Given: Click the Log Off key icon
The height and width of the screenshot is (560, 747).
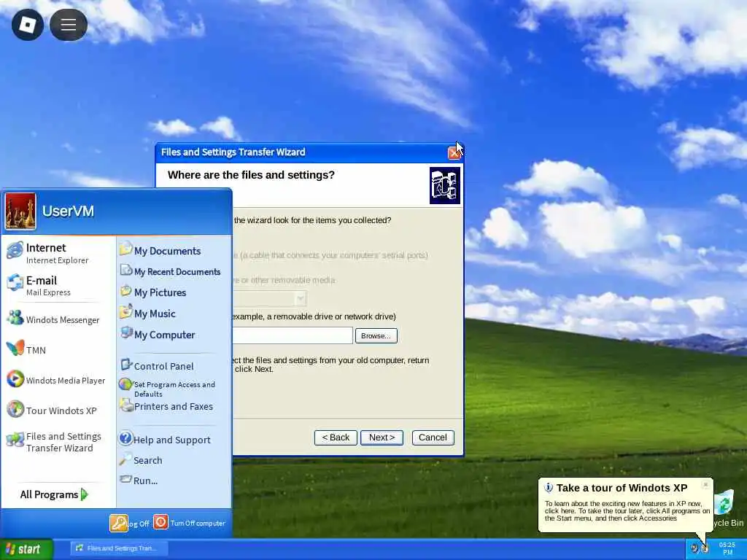Looking at the screenshot, I should (x=119, y=523).
